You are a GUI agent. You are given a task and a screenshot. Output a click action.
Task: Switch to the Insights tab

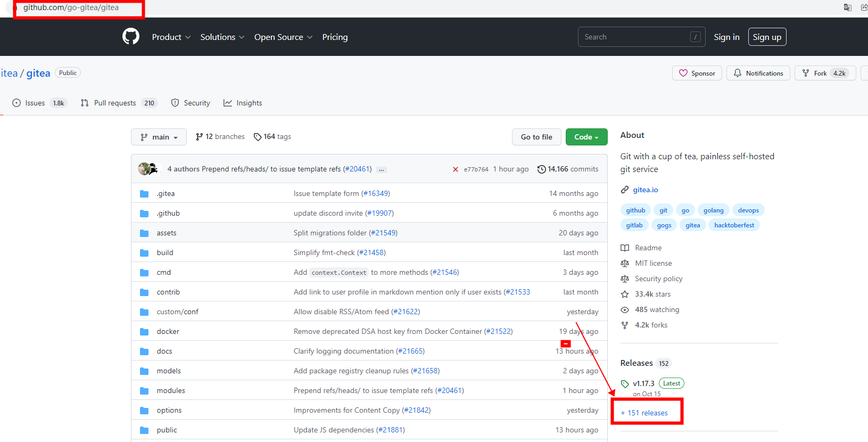click(x=243, y=103)
